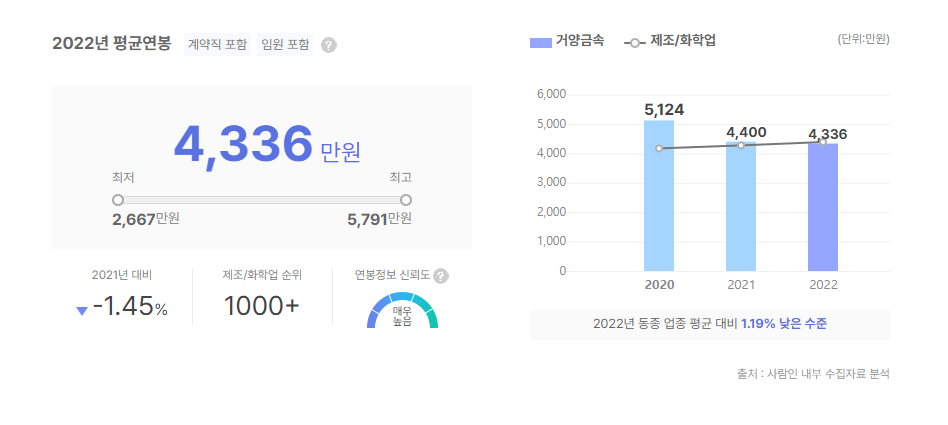This screenshot has height=425, width=948.
Task: Click the 1.19% 낮은 수준 highlighted text
Action: click(784, 323)
